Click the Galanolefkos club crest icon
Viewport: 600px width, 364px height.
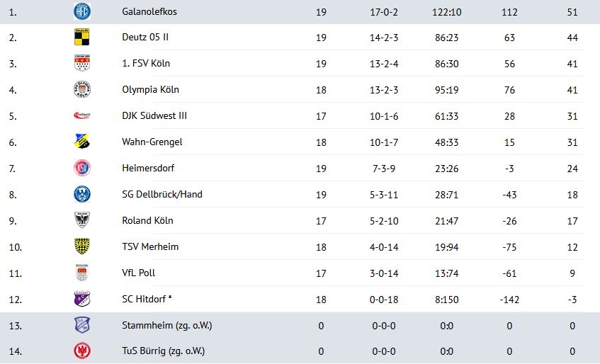tap(82, 11)
